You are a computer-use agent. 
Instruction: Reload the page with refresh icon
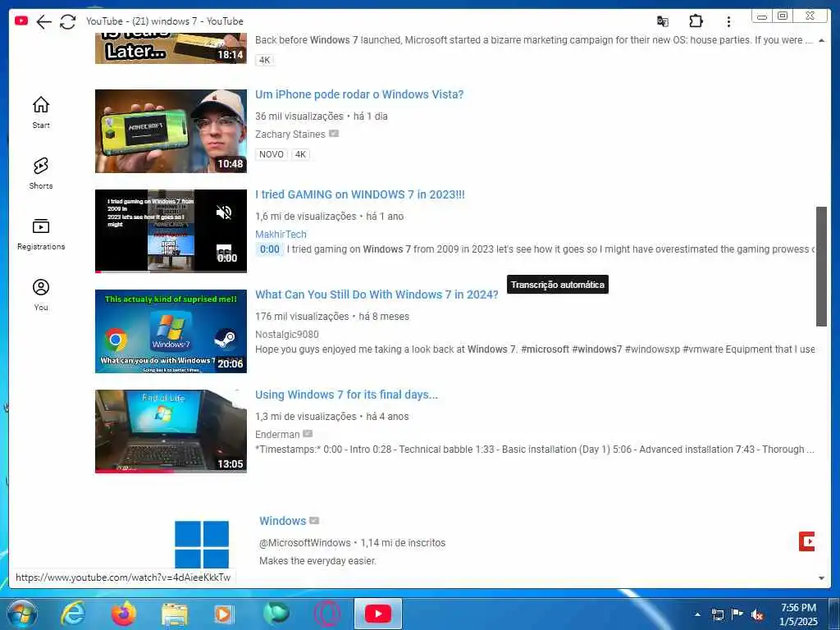[x=67, y=21]
